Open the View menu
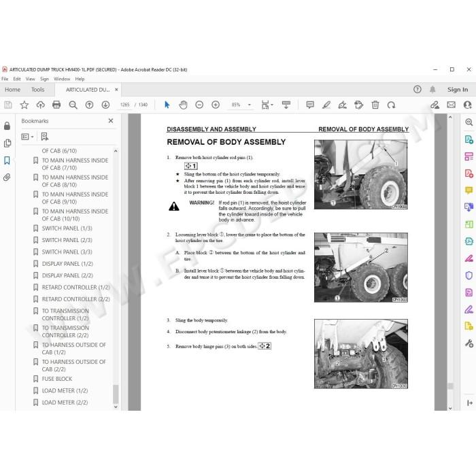The height and width of the screenshot is (476, 476). [30, 79]
